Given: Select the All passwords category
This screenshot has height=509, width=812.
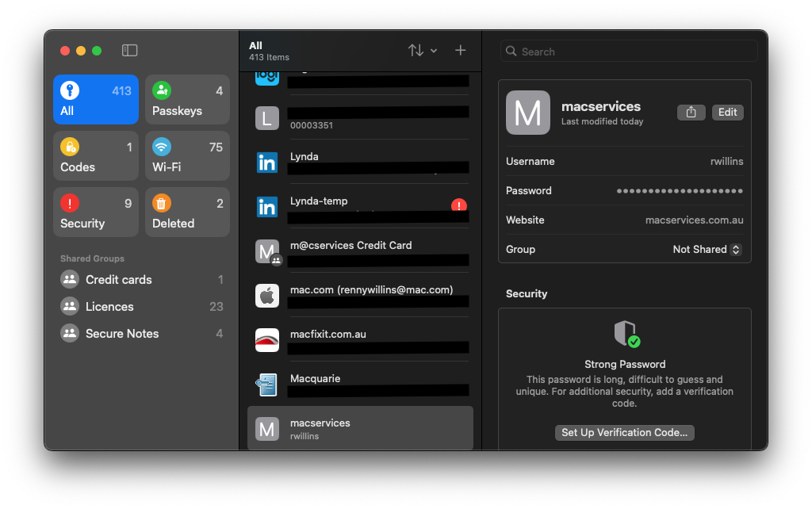Looking at the screenshot, I should click(x=96, y=99).
